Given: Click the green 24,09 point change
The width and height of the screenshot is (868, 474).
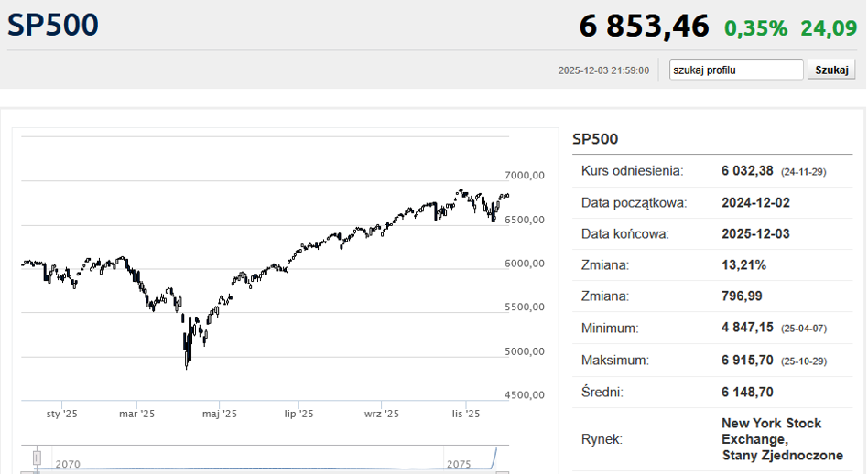Looking at the screenshot, I should [829, 27].
